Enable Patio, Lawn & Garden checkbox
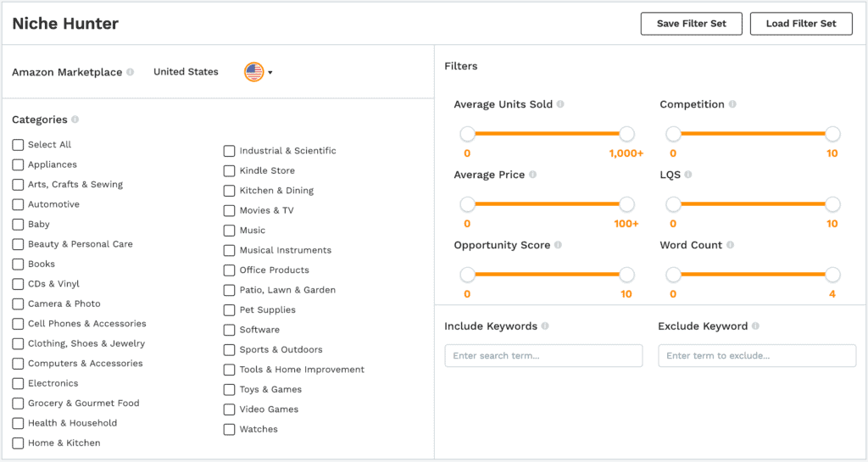868x462 pixels. (229, 291)
